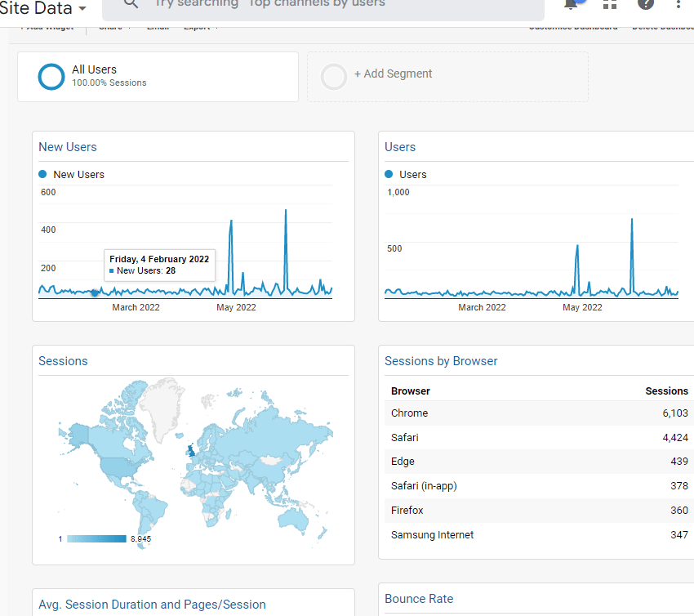Screen dimensions: 694x616
Task: Open the notifications bell
Action: click(572, 3)
